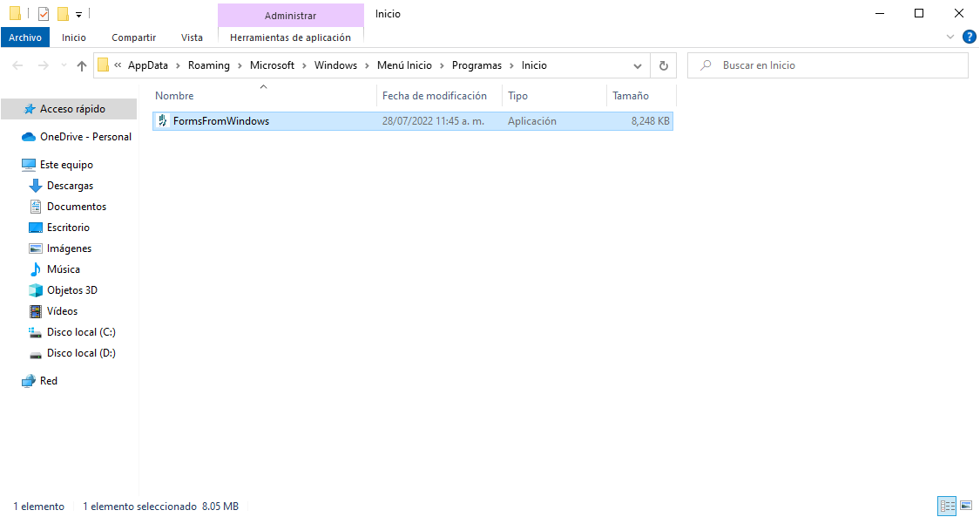The height and width of the screenshot is (517, 980).
Task: Open Disco local (C:) drive
Action: coord(80,331)
